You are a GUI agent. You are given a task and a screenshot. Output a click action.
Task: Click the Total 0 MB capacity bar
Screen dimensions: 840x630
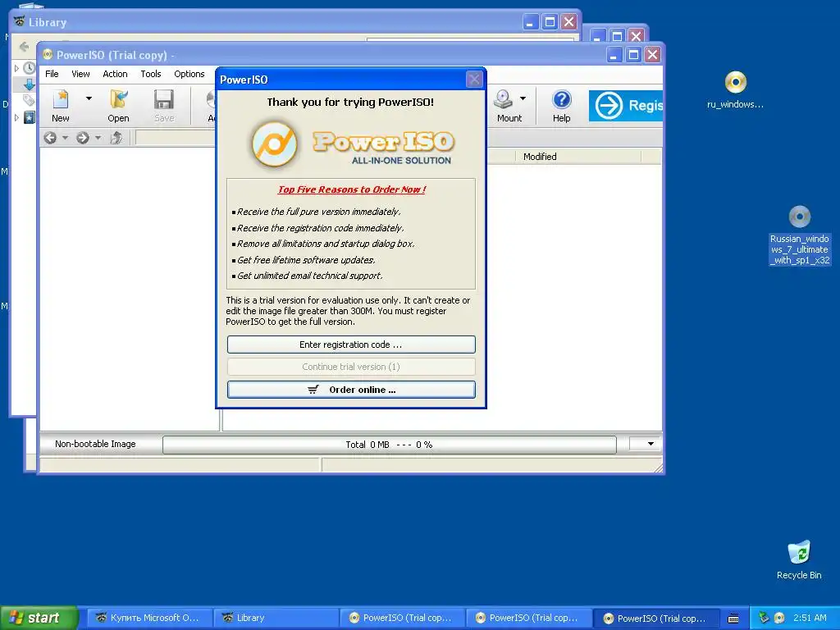click(390, 445)
